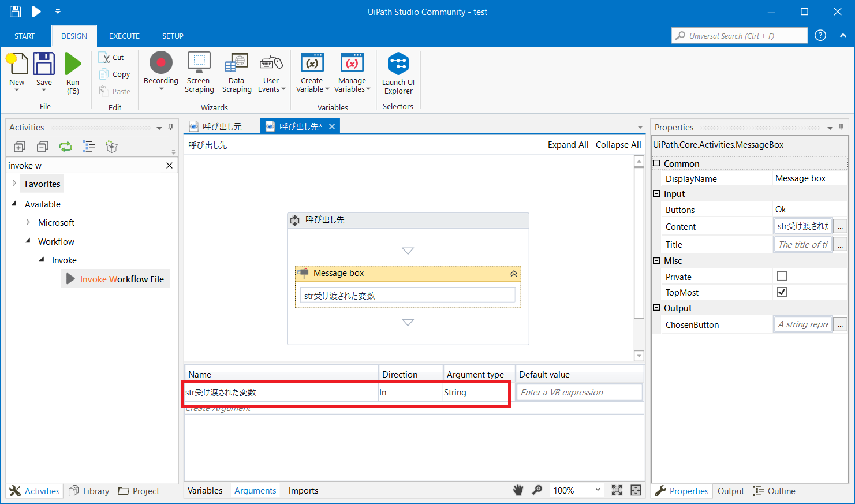Screen dimensions: 855x504
Task: Refresh the Activities panel
Action: [65, 147]
